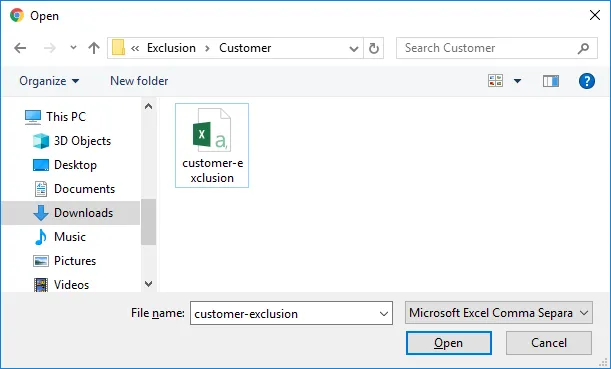Viewport: 611px width, 369px height.
Task: Select Customer in the breadcrumb path
Action: (x=245, y=48)
